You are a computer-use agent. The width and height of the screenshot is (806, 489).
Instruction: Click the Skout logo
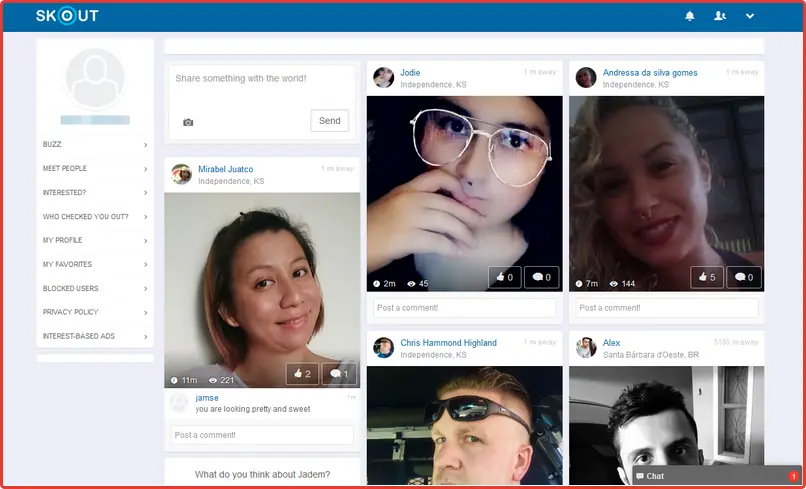(x=67, y=16)
